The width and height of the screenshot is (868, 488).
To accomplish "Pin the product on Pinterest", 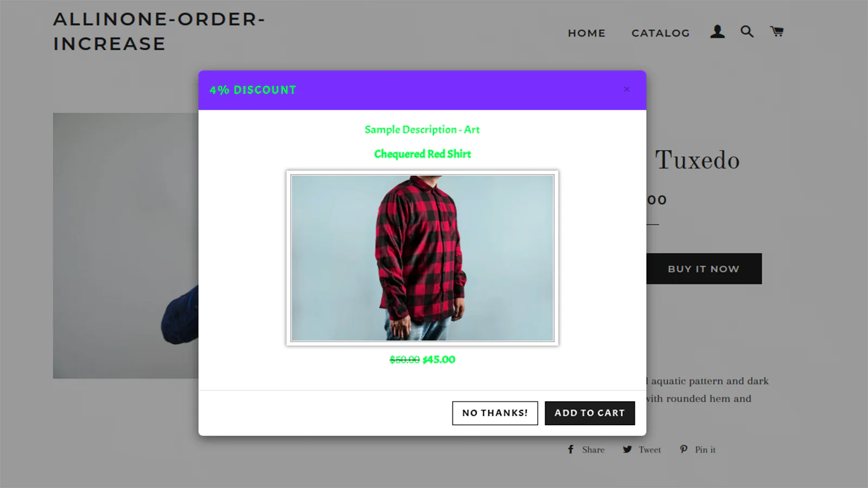I will click(x=698, y=450).
